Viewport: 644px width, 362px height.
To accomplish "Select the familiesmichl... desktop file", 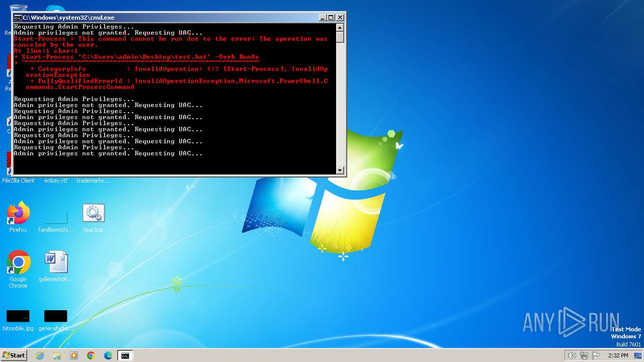I will pos(56,217).
